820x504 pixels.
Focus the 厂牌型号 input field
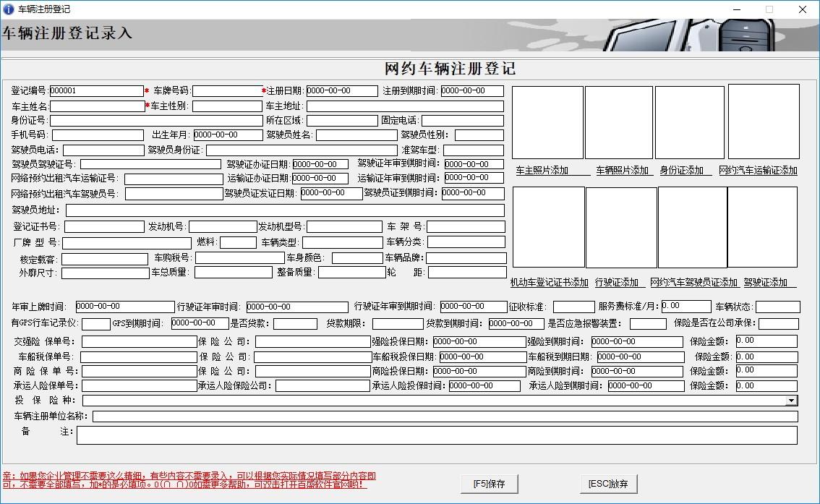(127, 243)
